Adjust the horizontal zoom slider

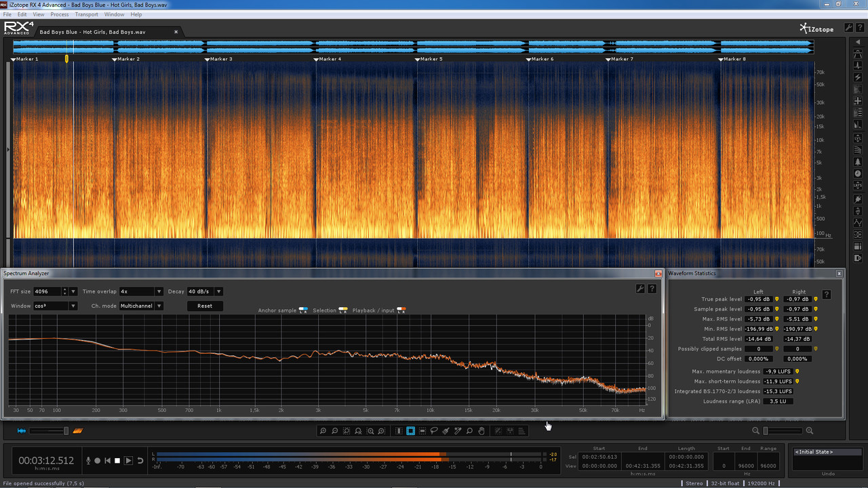[783, 431]
